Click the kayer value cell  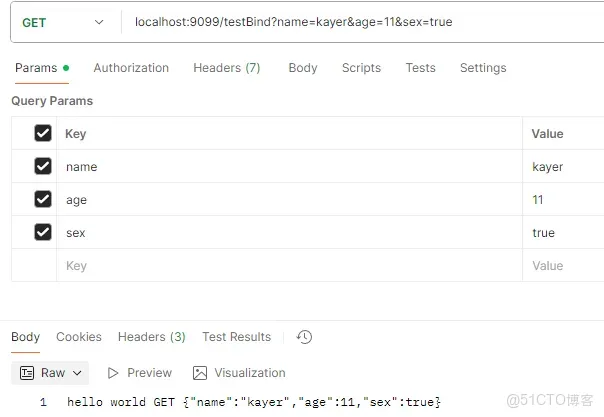pos(548,167)
